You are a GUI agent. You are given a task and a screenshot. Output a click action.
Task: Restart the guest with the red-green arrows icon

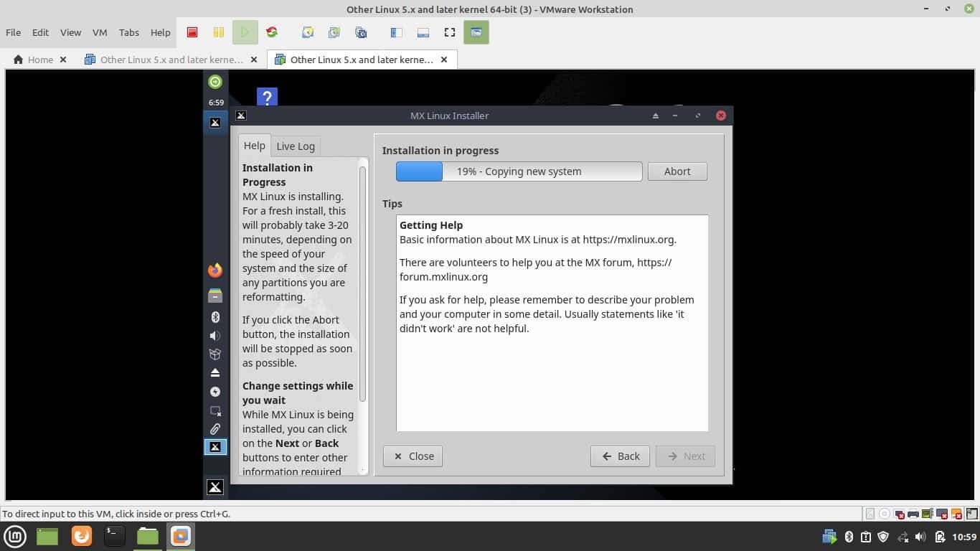point(271,32)
